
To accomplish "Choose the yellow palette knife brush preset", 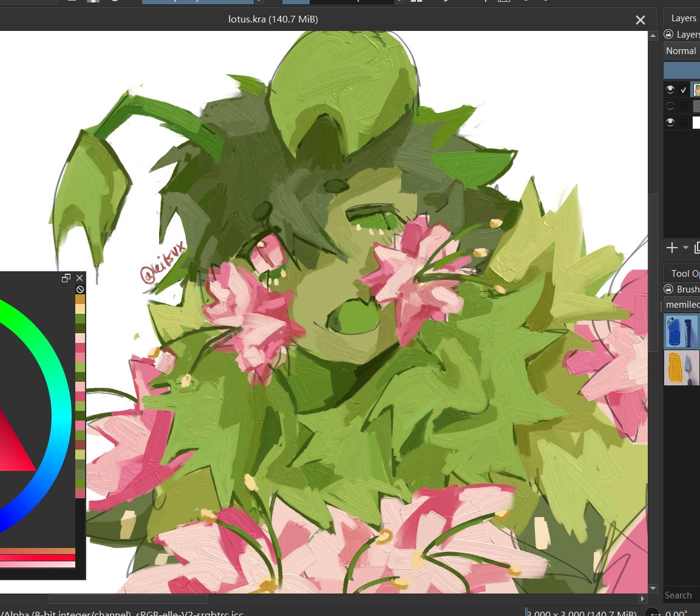I will [x=681, y=367].
